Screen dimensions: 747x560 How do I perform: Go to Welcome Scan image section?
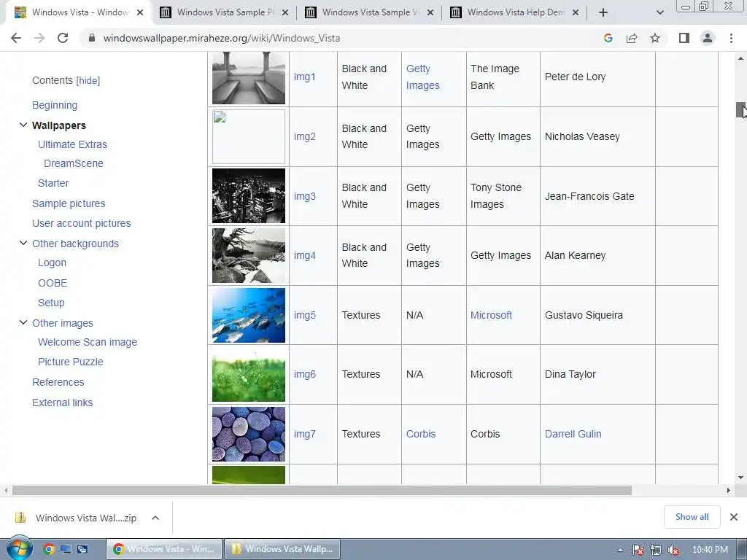88,343
